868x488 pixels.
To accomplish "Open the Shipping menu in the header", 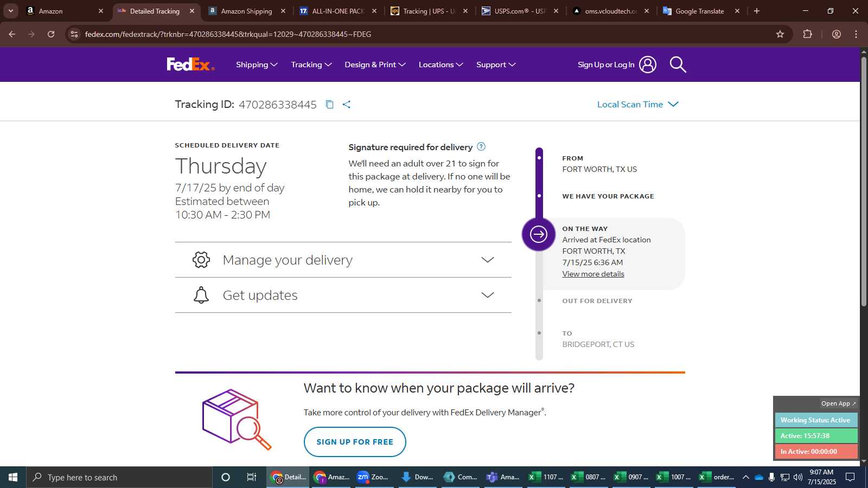I will [257, 65].
